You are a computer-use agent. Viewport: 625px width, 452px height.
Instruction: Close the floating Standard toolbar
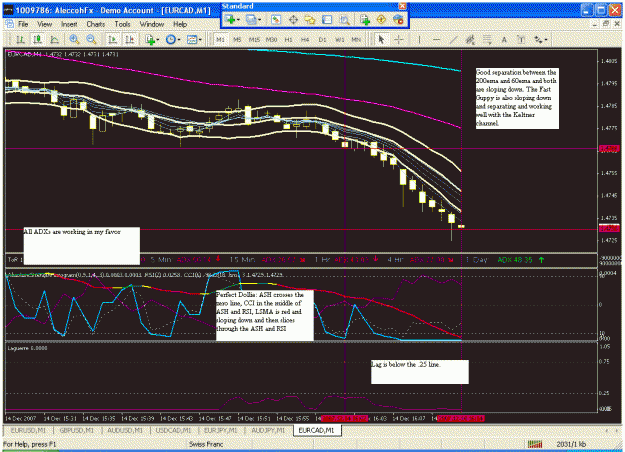click(x=403, y=6)
